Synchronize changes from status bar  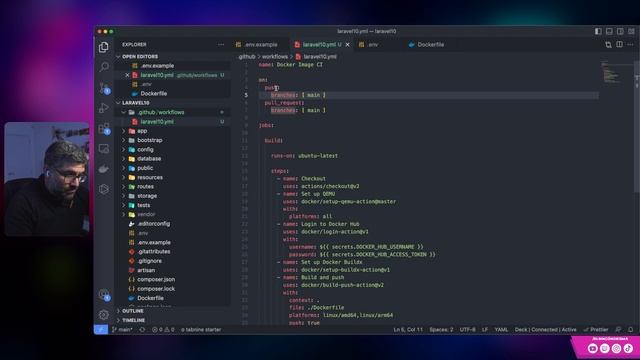pos(142,329)
